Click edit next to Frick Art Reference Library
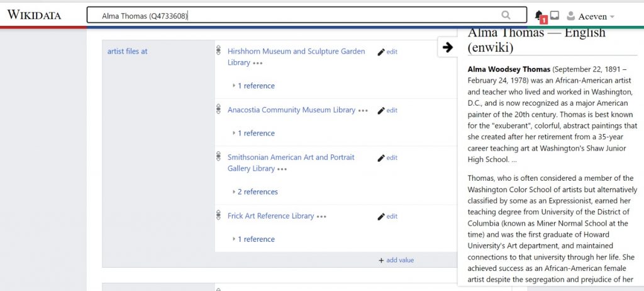Viewport: 644px width, 291px height. [387, 216]
